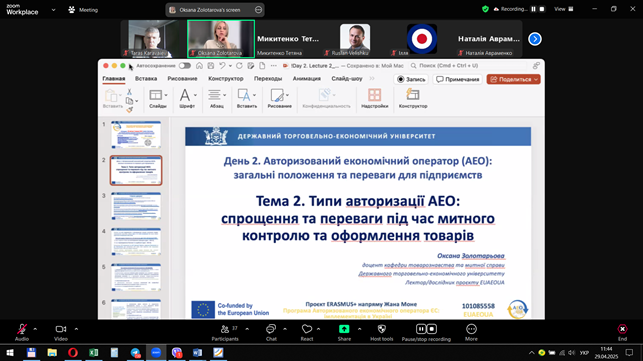Viewport: 643px width, 361px height.
Task: Click the Format painter brush icon
Action: pos(130,110)
